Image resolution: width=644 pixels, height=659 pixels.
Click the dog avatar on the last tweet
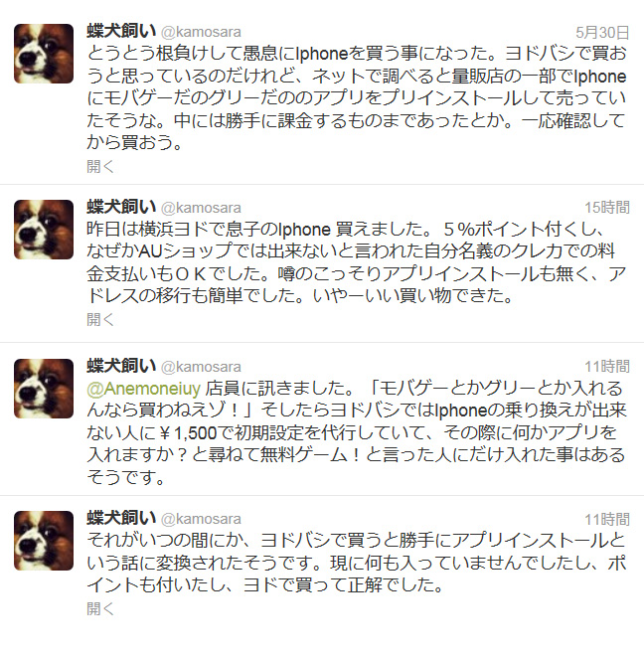coord(44,541)
